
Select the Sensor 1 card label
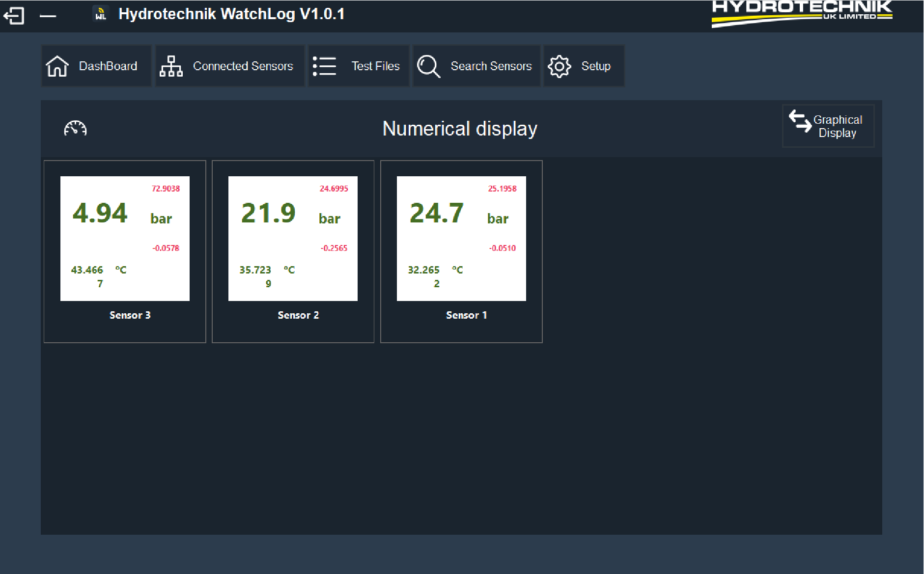(467, 315)
